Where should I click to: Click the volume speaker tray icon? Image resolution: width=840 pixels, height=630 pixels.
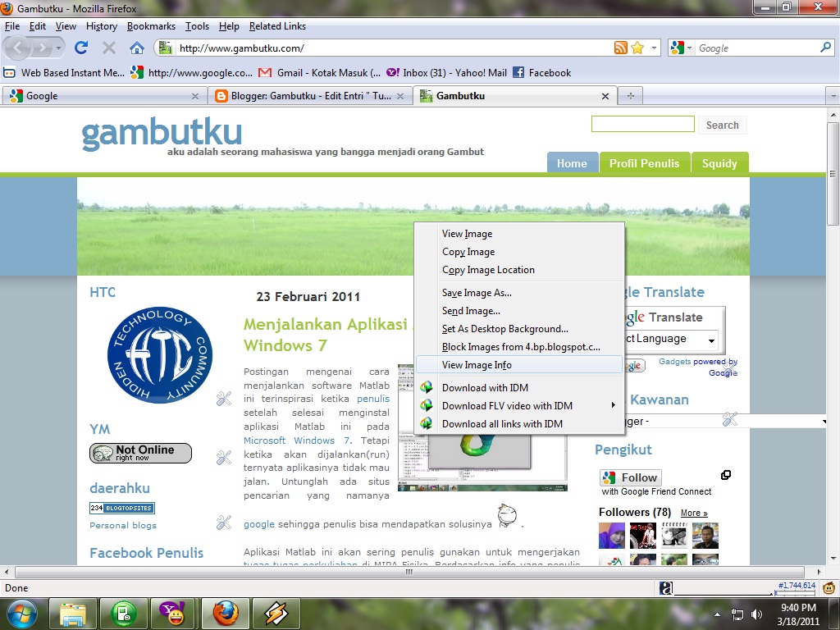pyautogui.click(x=756, y=614)
